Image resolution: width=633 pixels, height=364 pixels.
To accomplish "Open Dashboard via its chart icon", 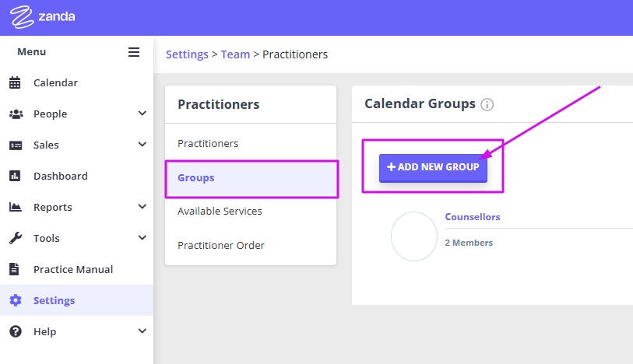I will (x=15, y=176).
